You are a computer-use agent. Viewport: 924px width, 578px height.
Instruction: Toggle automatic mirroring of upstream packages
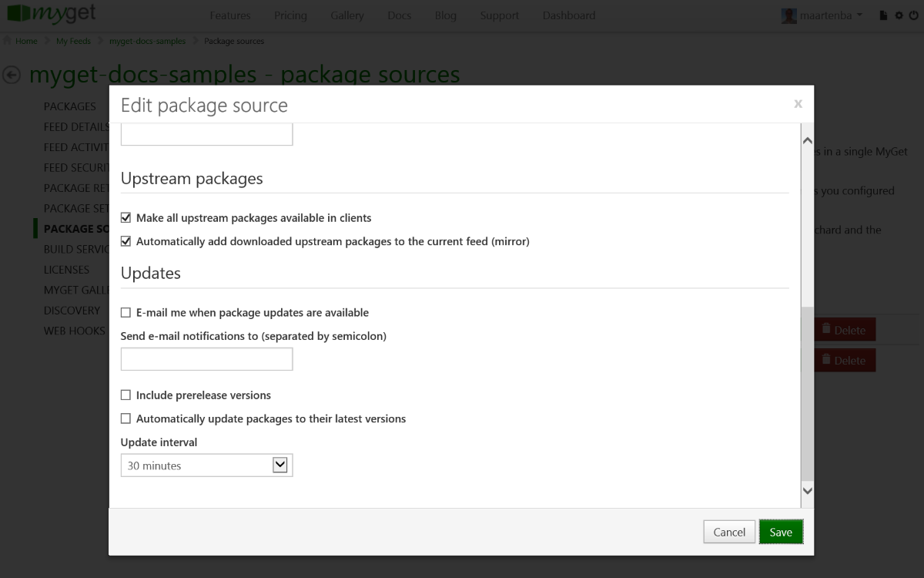pyautogui.click(x=126, y=241)
